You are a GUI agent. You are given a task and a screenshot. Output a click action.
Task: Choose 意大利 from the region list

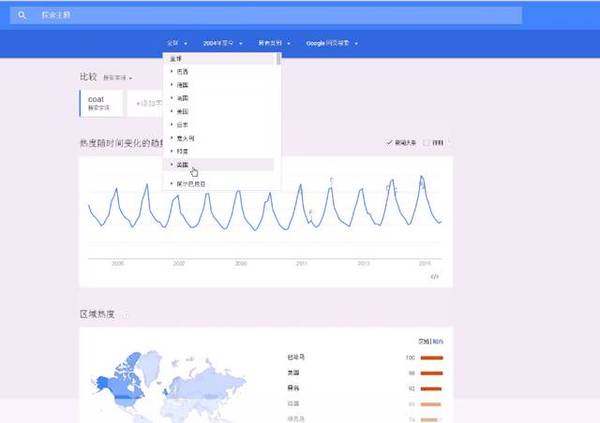183,137
